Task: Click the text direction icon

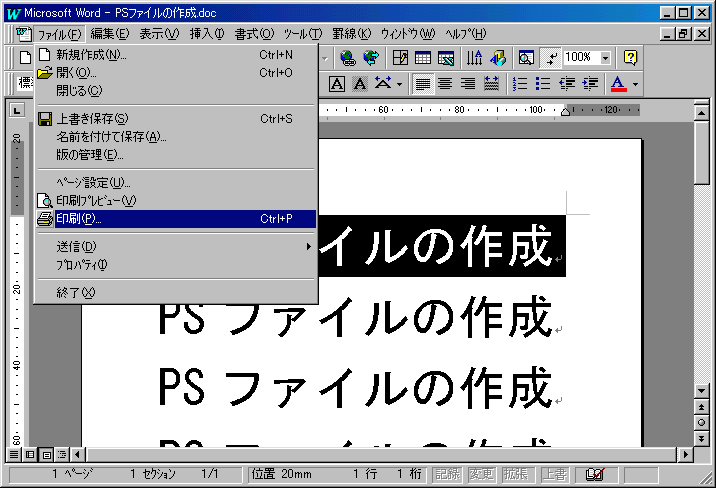Action: click(x=474, y=58)
